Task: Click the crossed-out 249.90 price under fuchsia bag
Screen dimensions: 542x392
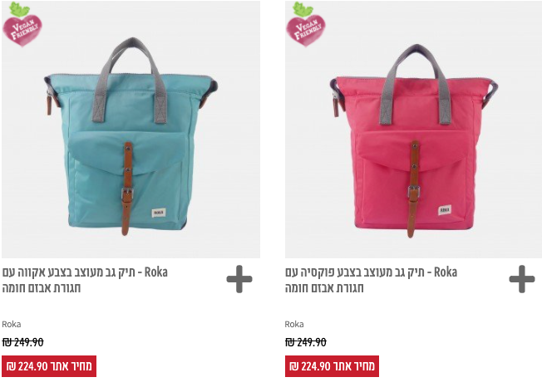Action: (x=306, y=342)
